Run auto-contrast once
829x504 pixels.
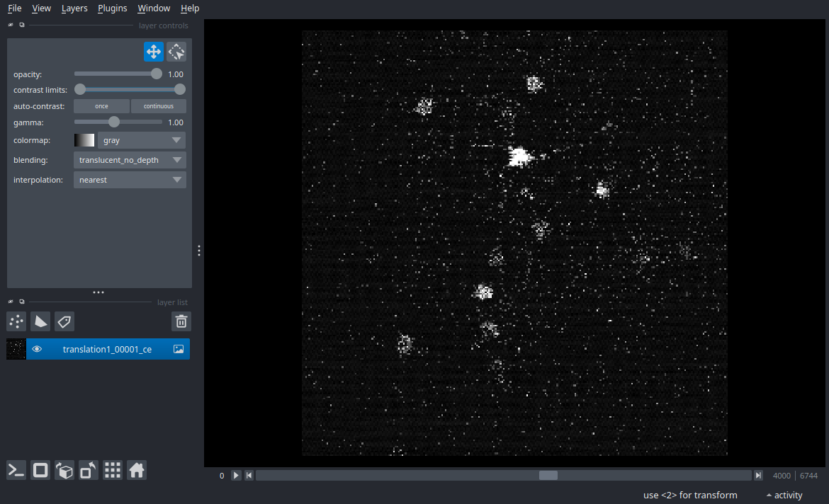click(x=101, y=105)
